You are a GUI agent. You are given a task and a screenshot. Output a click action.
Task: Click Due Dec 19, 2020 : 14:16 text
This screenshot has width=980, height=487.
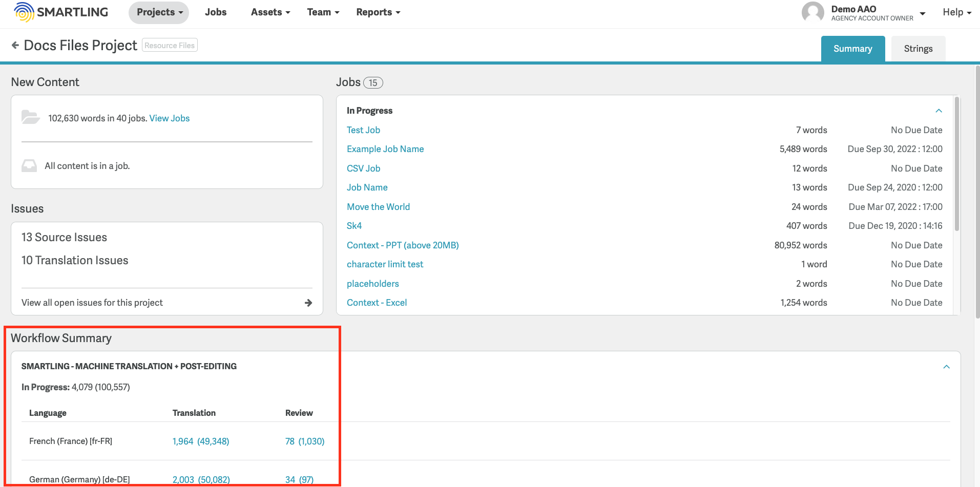coord(895,226)
